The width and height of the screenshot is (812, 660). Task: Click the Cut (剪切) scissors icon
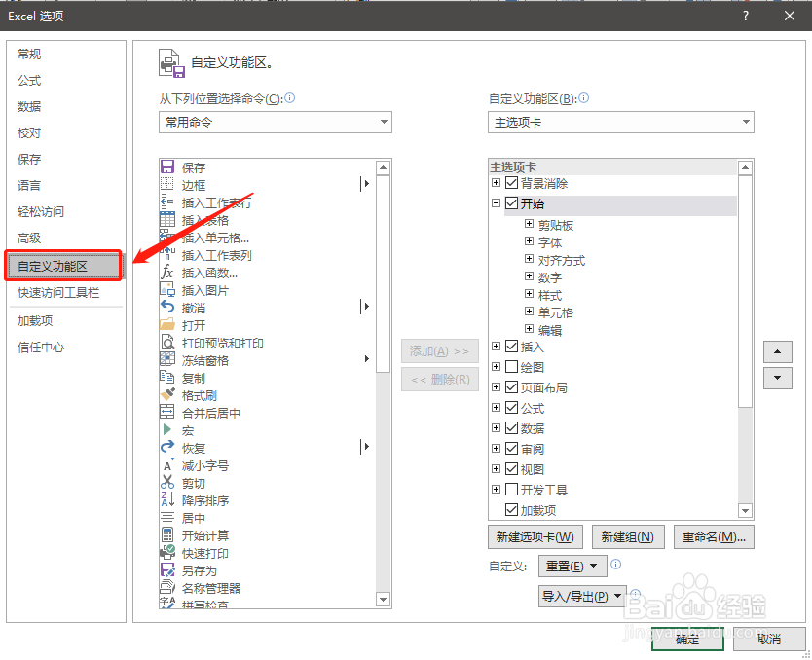click(167, 483)
